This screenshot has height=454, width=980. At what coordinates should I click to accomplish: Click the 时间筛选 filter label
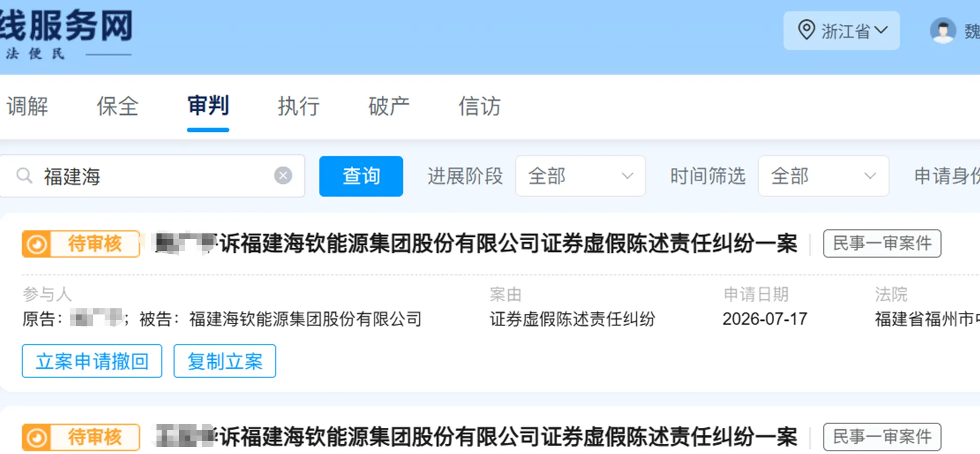click(708, 176)
